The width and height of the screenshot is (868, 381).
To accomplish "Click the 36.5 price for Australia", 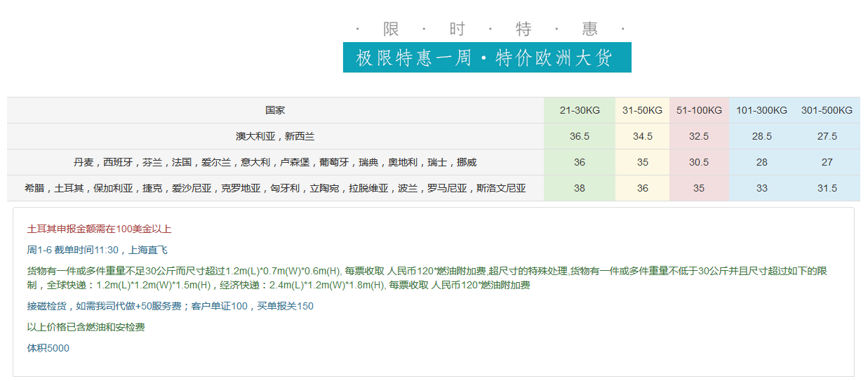I will [580, 136].
